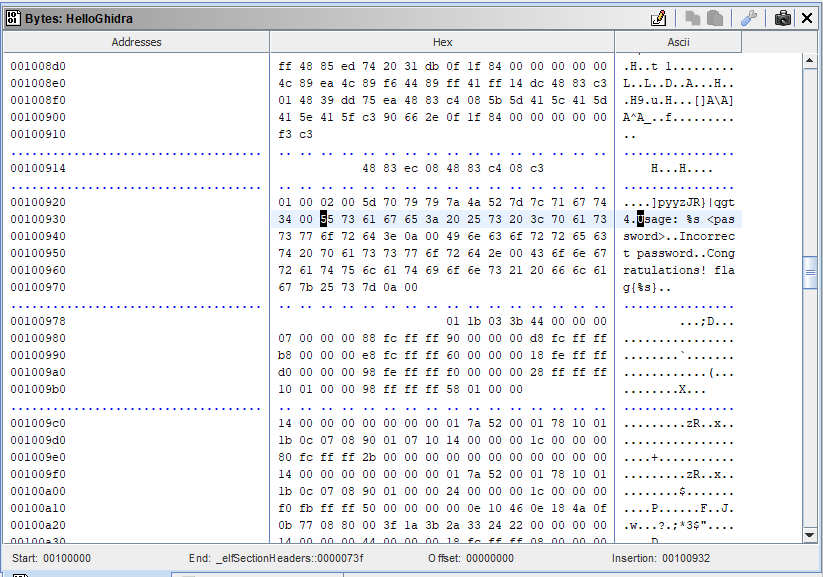Click hex byte 'ff' starting row 001008d0
This screenshot has height=577, width=823.
coord(285,66)
